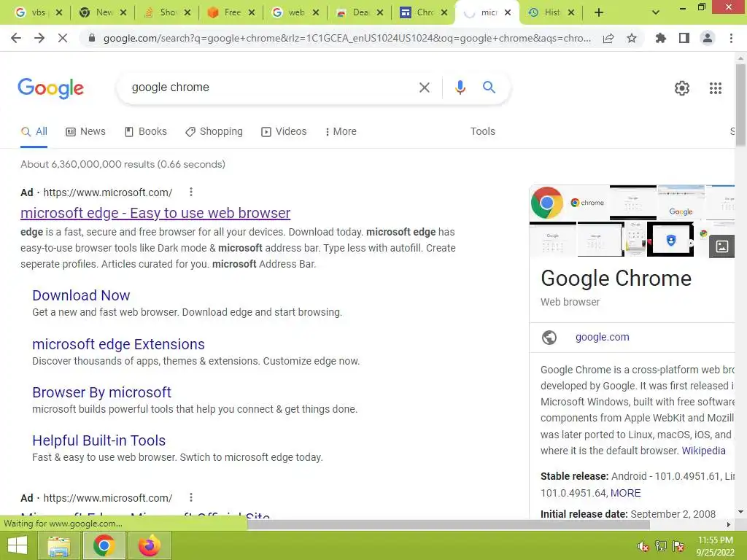Click the address bar URL
747x560 pixels.
(x=347, y=38)
